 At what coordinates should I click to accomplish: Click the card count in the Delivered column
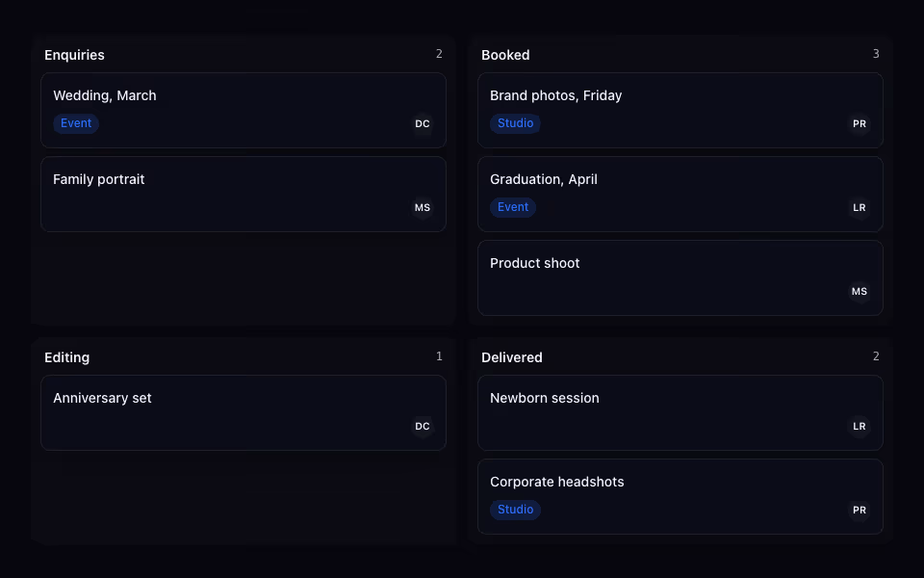pos(876,356)
